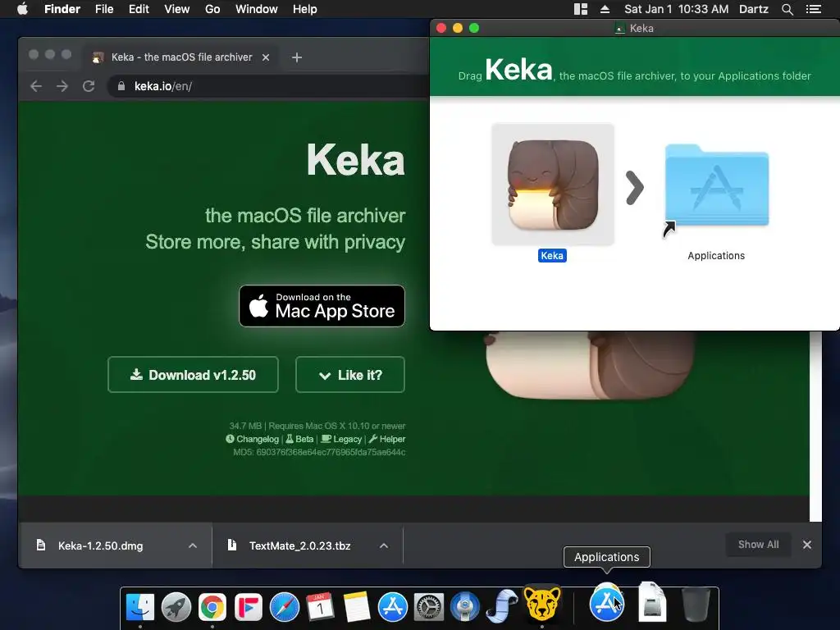Open the Legacy link

[x=341, y=439]
